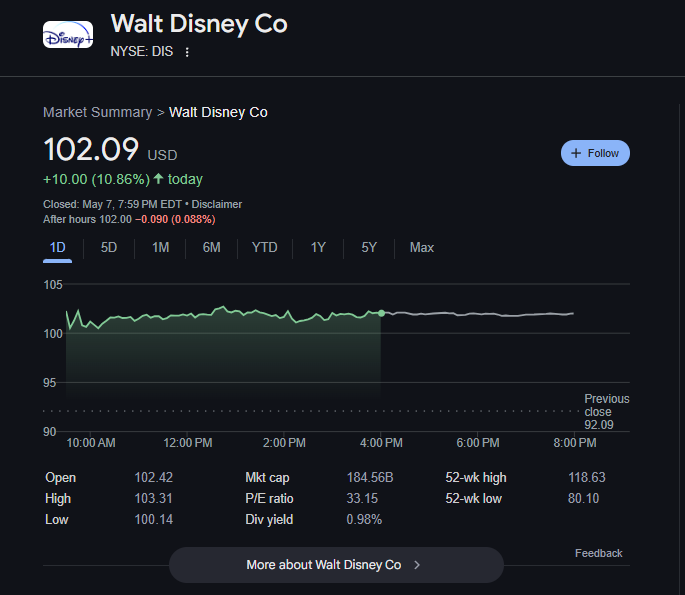
Task: Click the after-hours gray line on chart
Action: (x=480, y=314)
